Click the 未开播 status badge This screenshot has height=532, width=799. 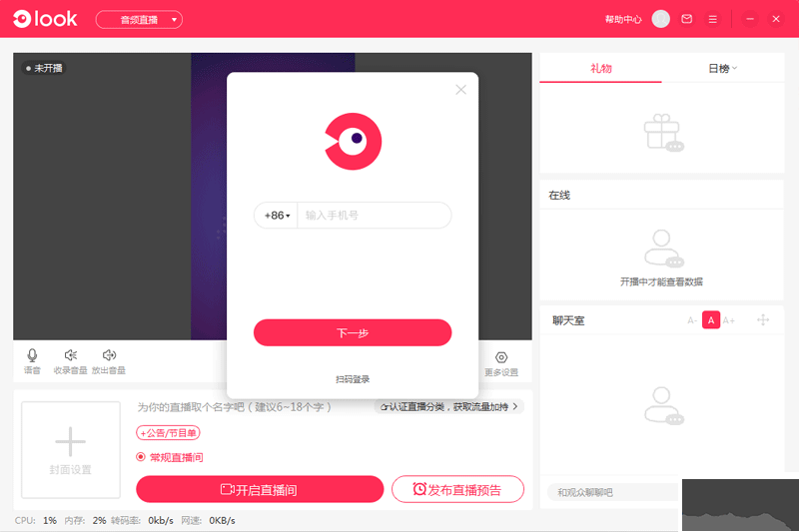point(44,68)
